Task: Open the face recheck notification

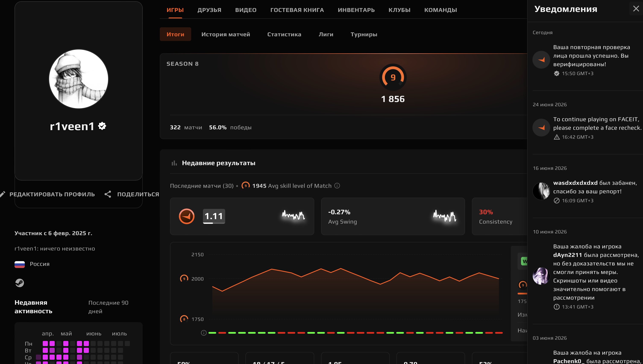Action: pyautogui.click(x=587, y=128)
